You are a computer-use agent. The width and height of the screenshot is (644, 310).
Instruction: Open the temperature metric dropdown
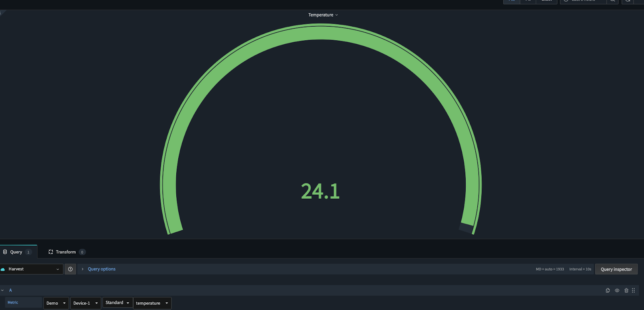click(x=152, y=303)
